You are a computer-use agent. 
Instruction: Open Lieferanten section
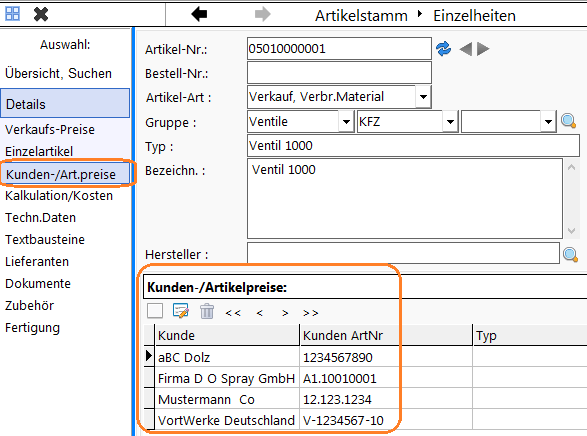pyautogui.click(x=37, y=262)
